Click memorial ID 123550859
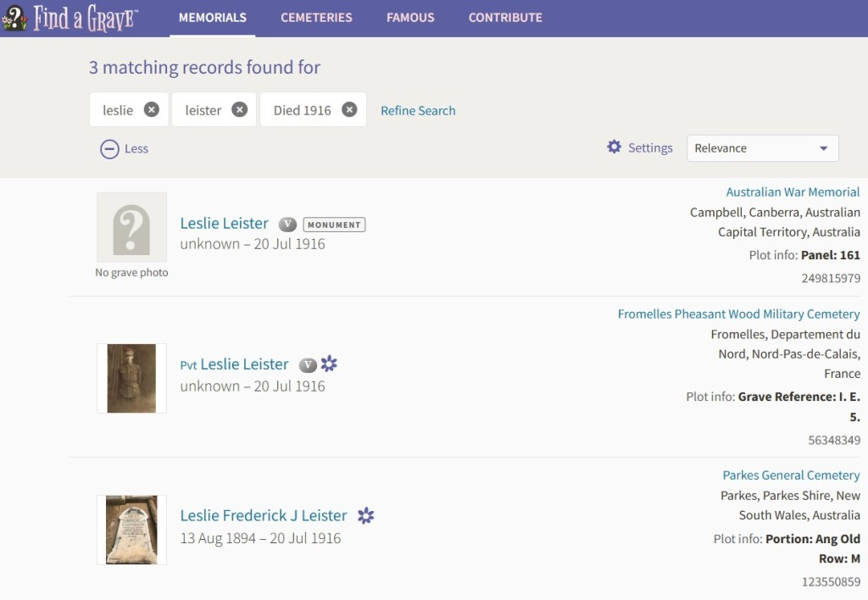Image resolution: width=868 pixels, height=600 pixels. pos(831,581)
